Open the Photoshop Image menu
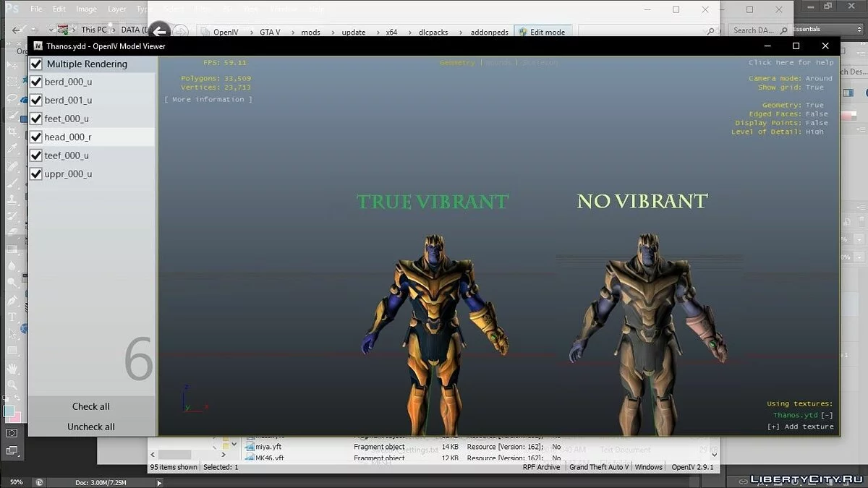868x488 pixels. 86,9
